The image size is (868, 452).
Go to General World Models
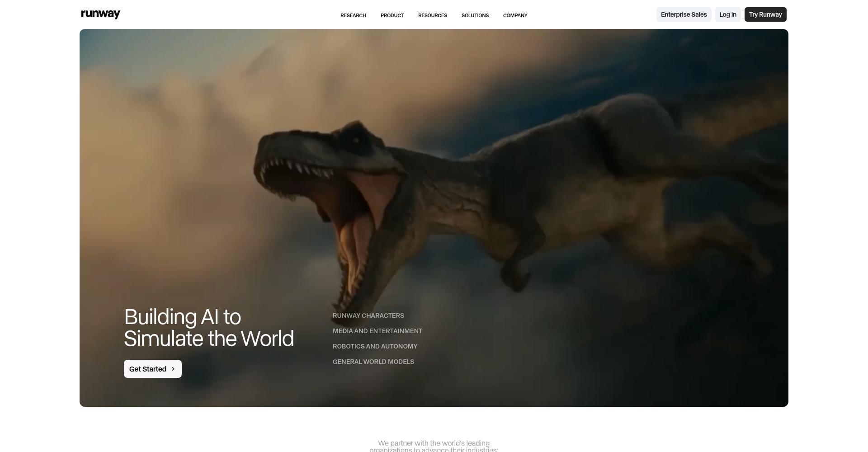tap(373, 362)
